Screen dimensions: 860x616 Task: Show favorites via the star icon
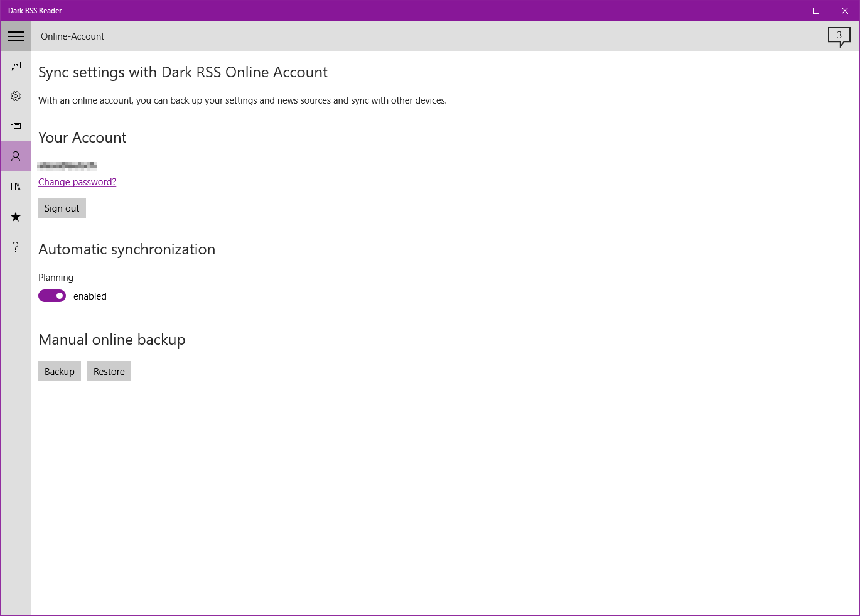click(x=15, y=217)
